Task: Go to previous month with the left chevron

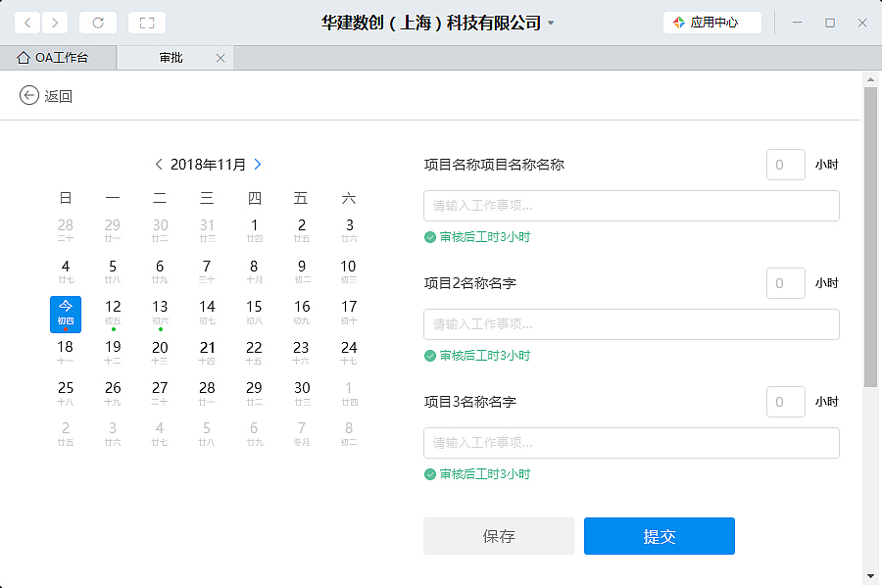Action: [160, 165]
